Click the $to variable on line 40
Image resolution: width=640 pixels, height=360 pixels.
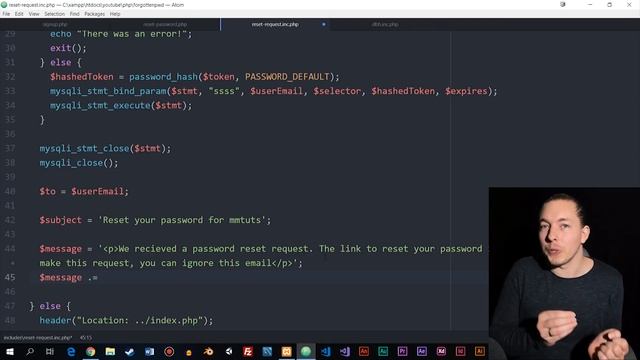click(47, 191)
